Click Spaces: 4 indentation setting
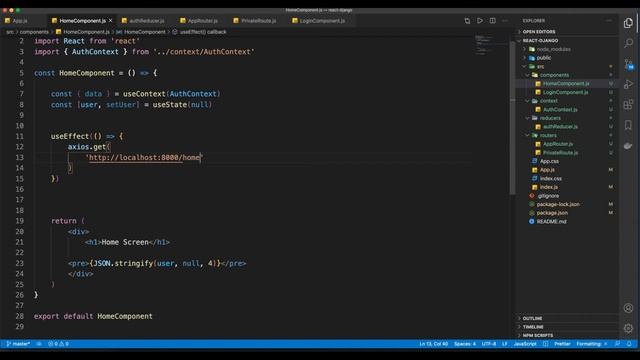The image size is (640, 360). click(x=465, y=344)
